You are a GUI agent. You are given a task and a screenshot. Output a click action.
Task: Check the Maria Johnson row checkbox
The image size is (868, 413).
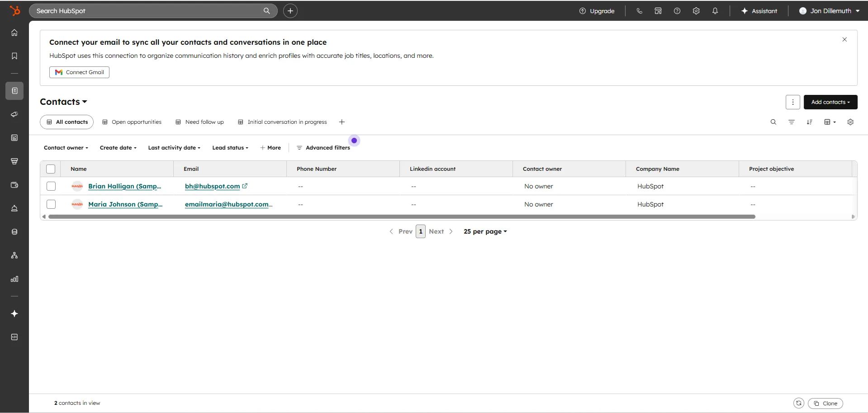point(51,204)
